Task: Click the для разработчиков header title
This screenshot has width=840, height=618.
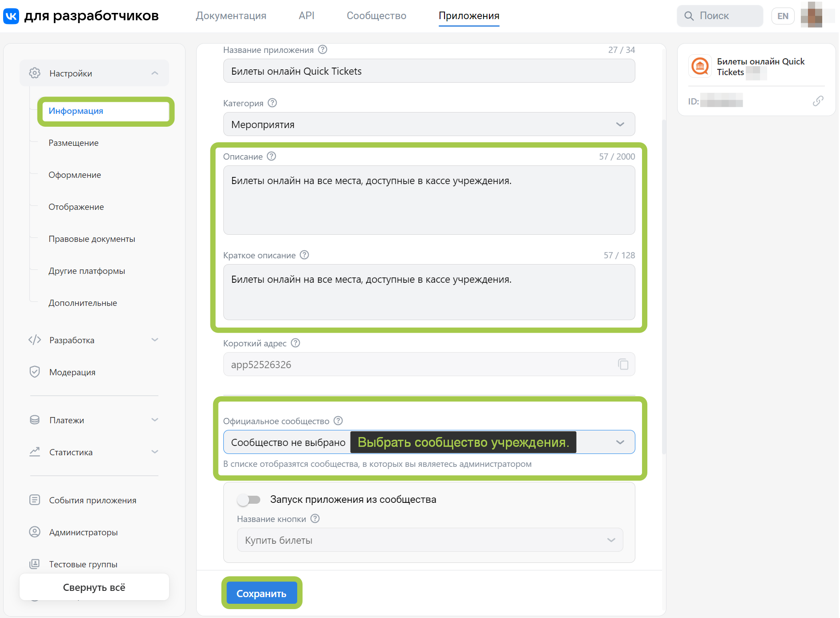Action: point(91,16)
